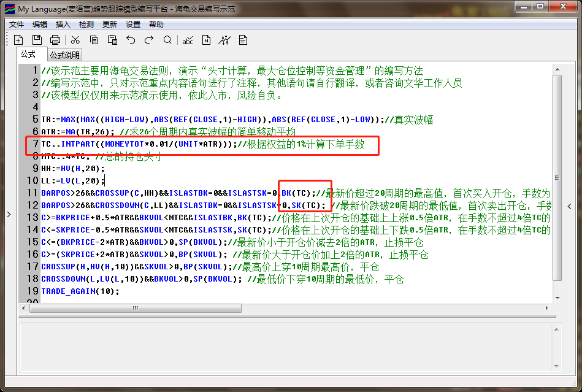Screen dimensions: 582x392
Task: Click the CROSSUP(C,HH) code on line 11
Action: pyautogui.click(x=127, y=193)
